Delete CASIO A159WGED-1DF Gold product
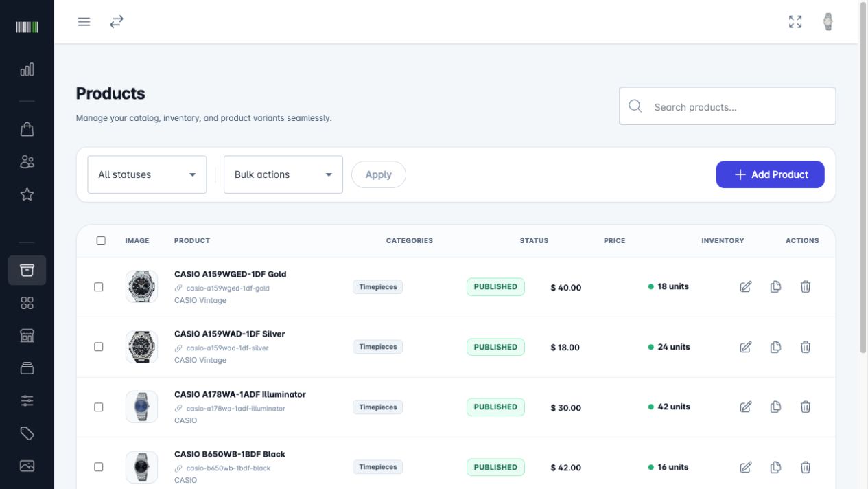 [806, 286]
